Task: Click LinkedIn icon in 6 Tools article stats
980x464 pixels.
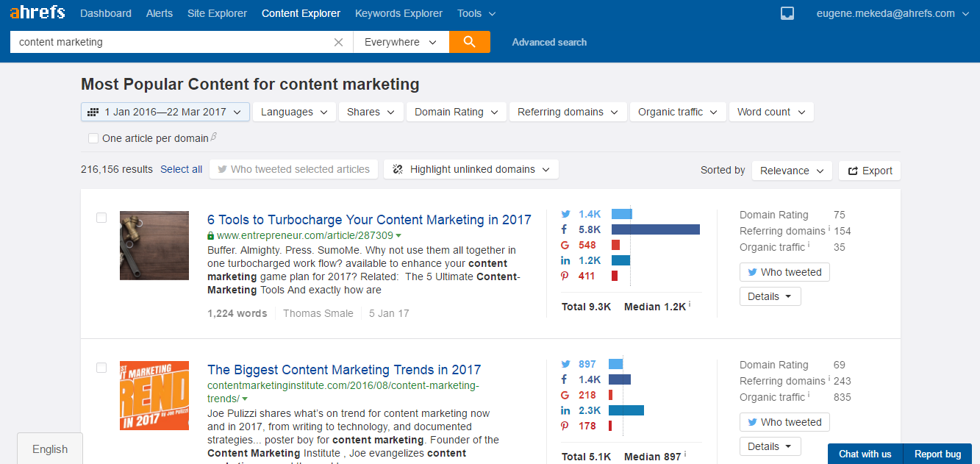Action: [565, 260]
